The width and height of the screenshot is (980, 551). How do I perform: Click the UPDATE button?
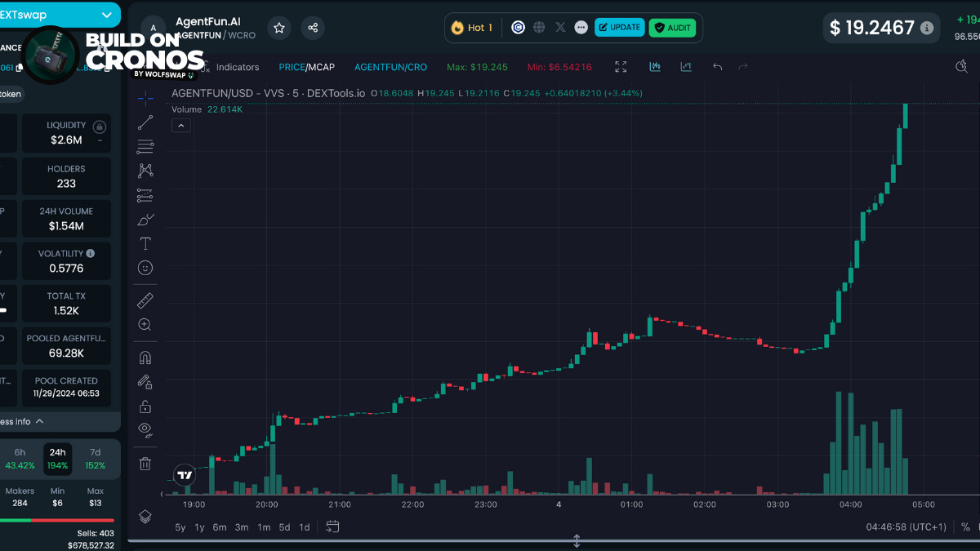[x=620, y=27]
